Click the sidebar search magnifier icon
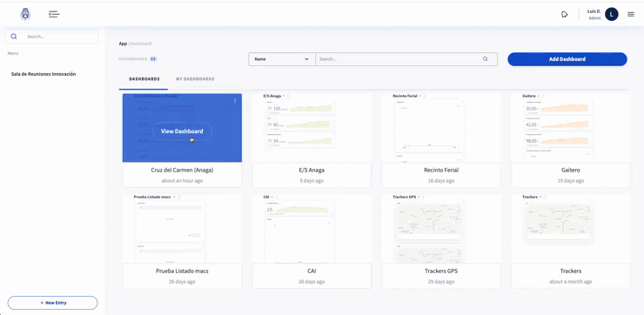 (14, 37)
